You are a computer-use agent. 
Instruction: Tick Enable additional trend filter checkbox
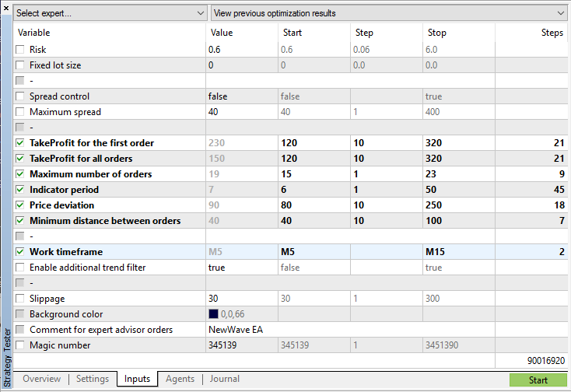click(x=20, y=267)
